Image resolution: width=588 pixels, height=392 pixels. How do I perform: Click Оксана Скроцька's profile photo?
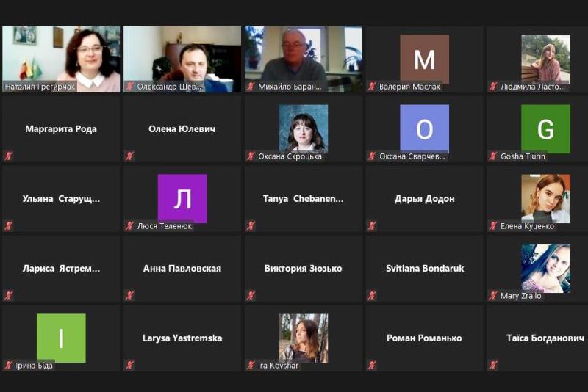point(304,128)
